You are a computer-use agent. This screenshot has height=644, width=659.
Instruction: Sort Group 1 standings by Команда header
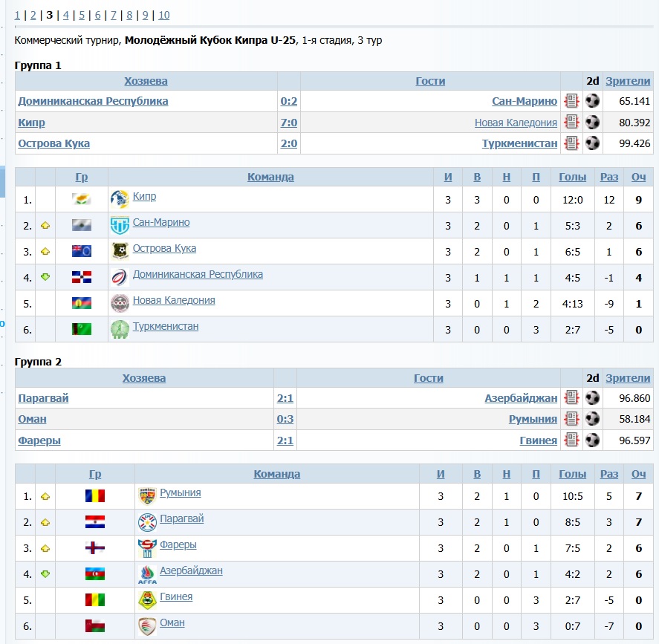pyautogui.click(x=270, y=177)
